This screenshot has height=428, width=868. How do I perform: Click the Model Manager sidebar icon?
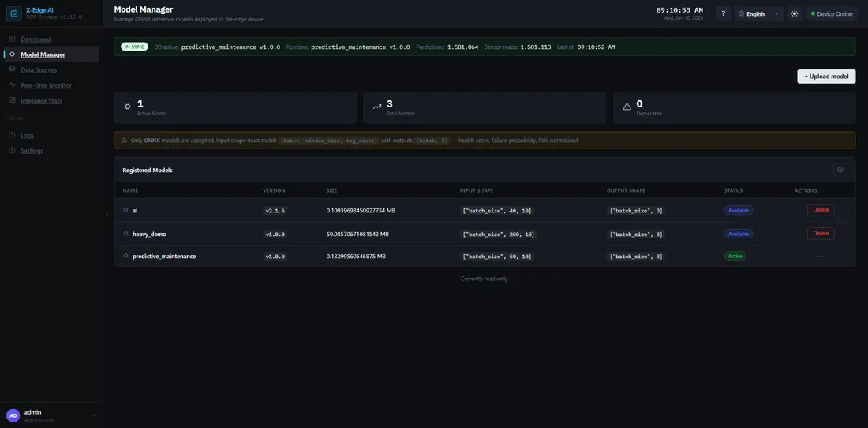coord(12,54)
